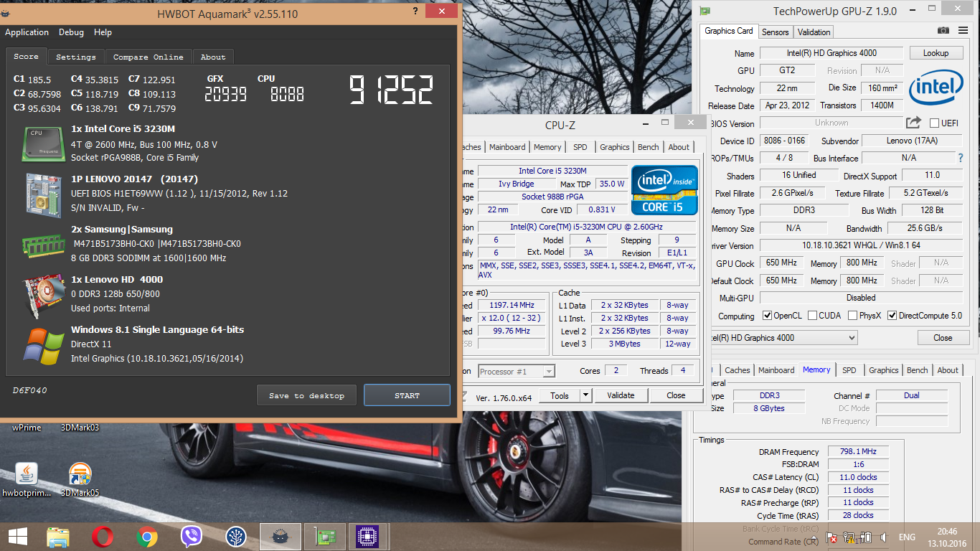Open the Bench tab in upper CPU-Z

click(x=649, y=147)
